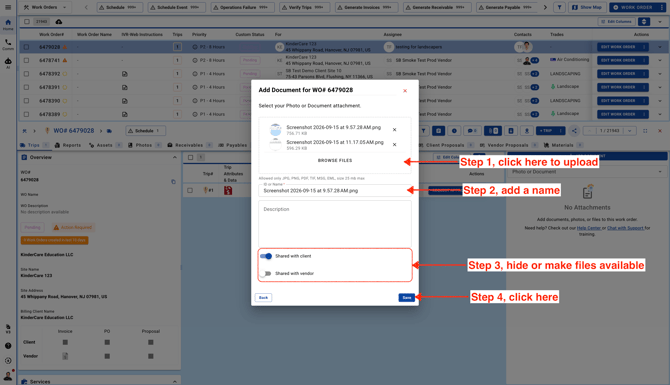Expand row 6479028 with right chevron

(x=660, y=47)
